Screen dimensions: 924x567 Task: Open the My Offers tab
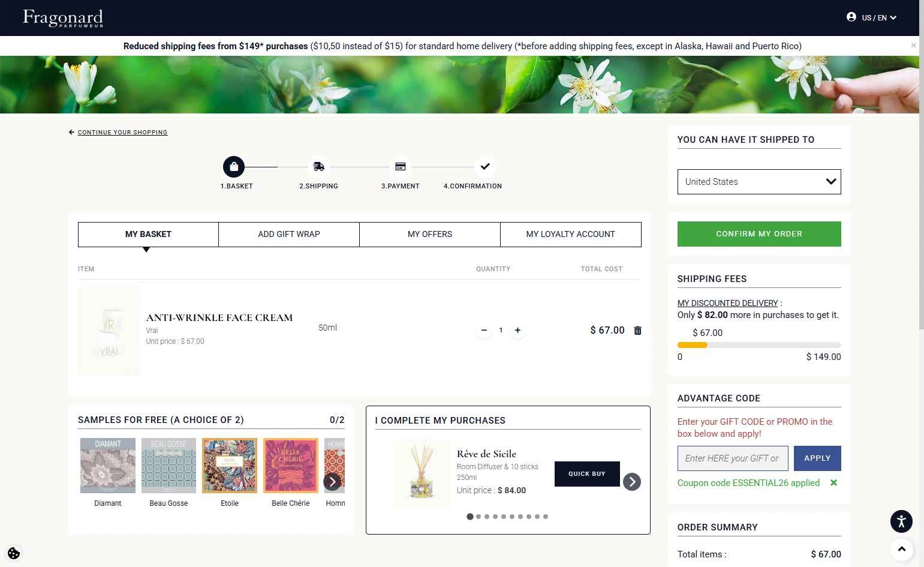pos(430,234)
